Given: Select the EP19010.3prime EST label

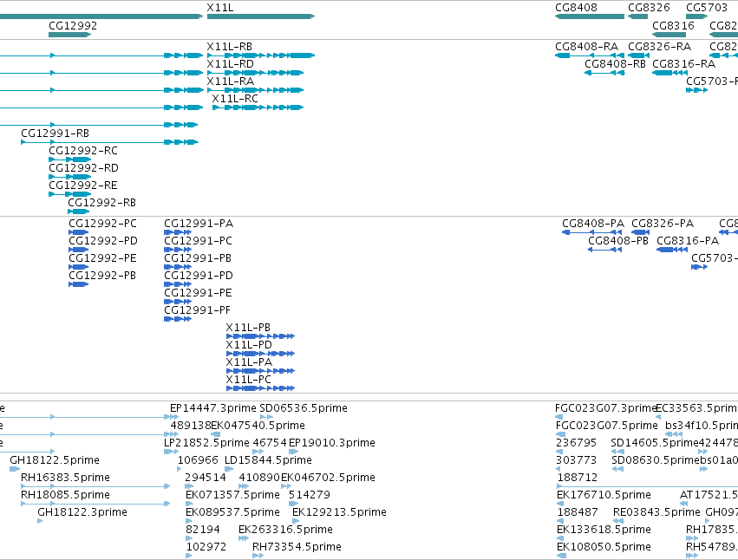Looking at the screenshot, I should (332, 443).
